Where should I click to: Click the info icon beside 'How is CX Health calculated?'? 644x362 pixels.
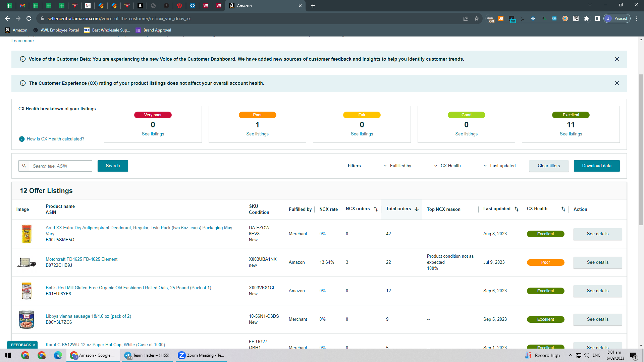point(22,139)
